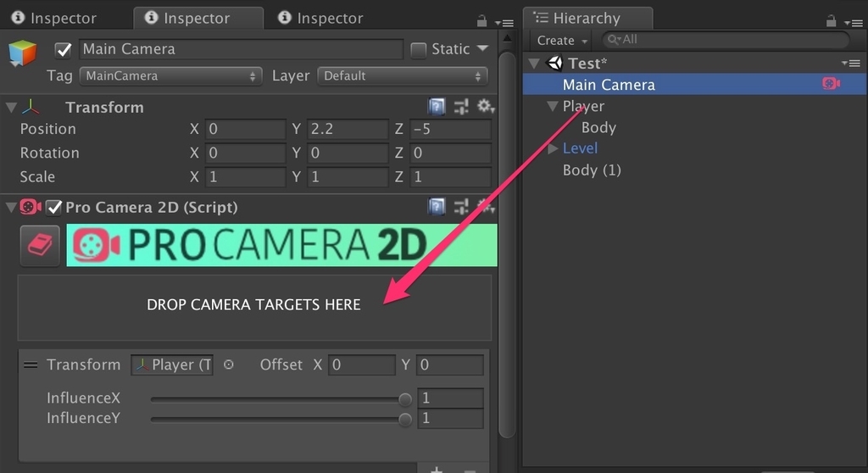
Task: Click the Player transform object field
Action: [171, 365]
